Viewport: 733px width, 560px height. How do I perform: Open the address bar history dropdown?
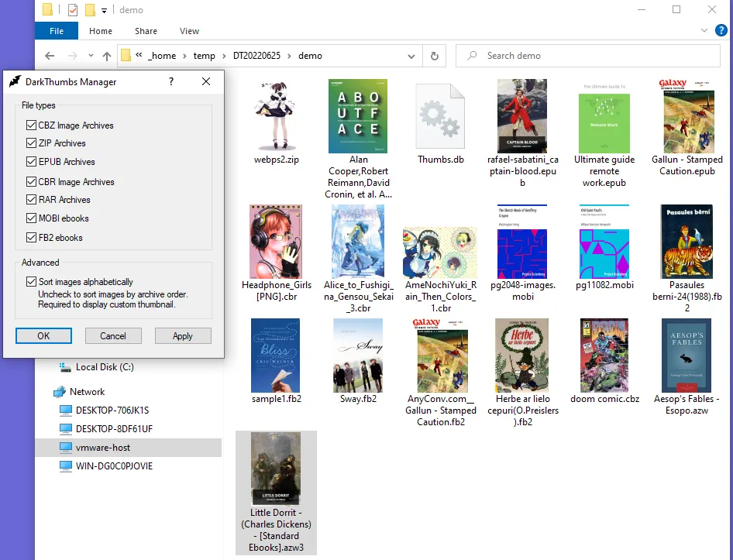[411, 56]
